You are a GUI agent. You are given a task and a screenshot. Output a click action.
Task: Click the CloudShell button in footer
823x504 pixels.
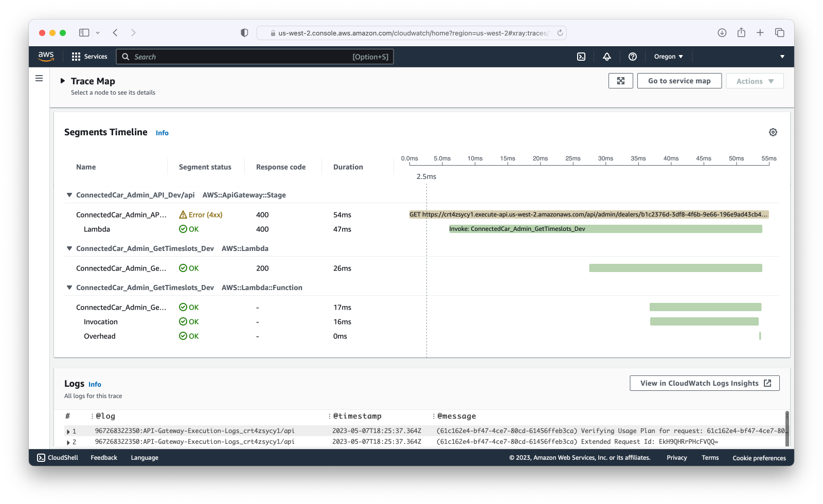point(58,458)
